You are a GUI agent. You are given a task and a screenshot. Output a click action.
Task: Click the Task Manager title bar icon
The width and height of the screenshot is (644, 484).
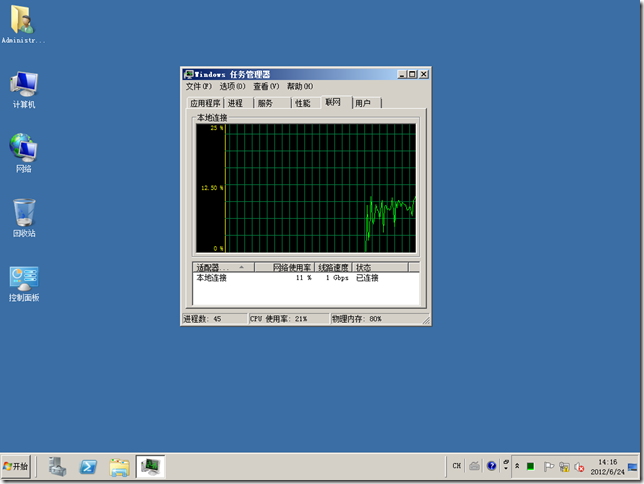[189, 74]
